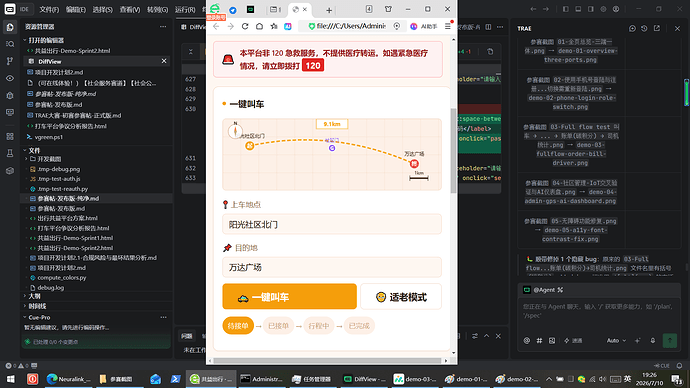Click the green send arrow button

[x=670, y=340]
